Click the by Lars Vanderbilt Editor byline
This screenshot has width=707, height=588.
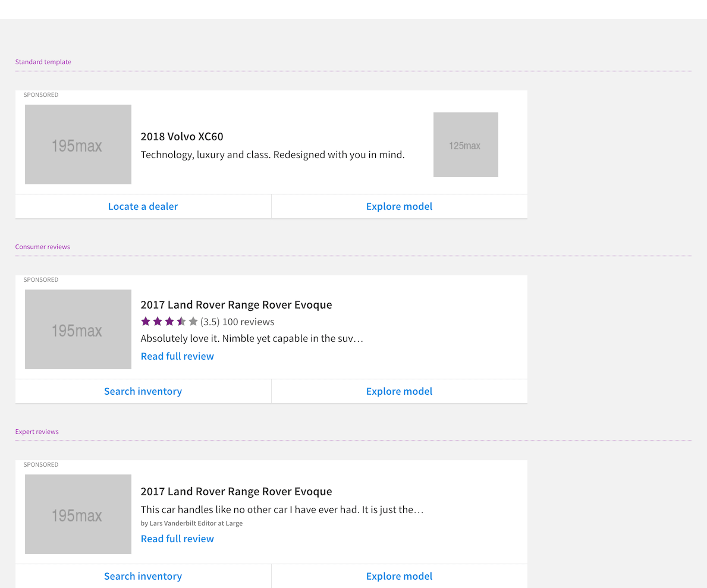click(191, 523)
